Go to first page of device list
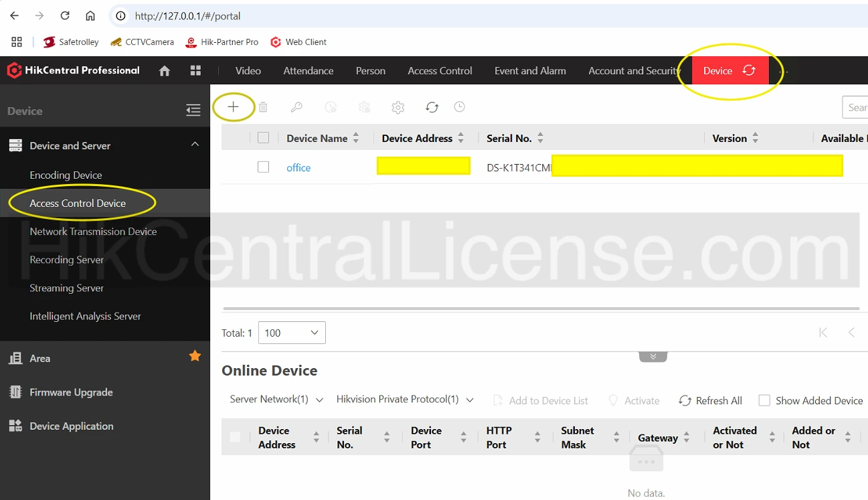The image size is (868, 500). point(823,333)
